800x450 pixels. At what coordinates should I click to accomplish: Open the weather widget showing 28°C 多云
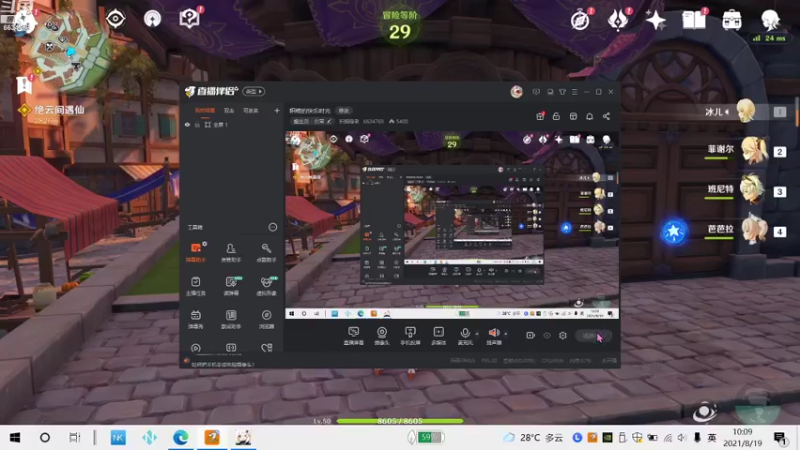point(533,438)
